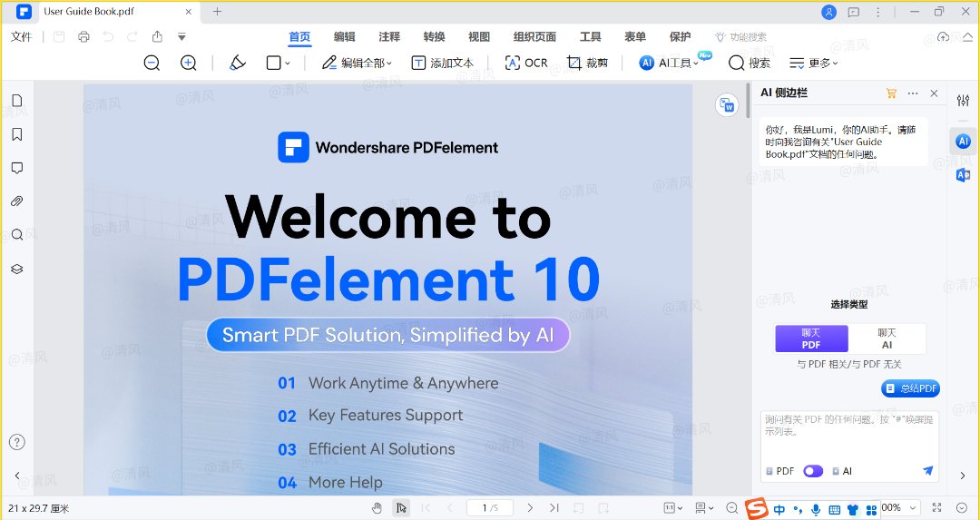Select the 聊天 AI chat type
The height and width of the screenshot is (520, 980).
tap(887, 338)
